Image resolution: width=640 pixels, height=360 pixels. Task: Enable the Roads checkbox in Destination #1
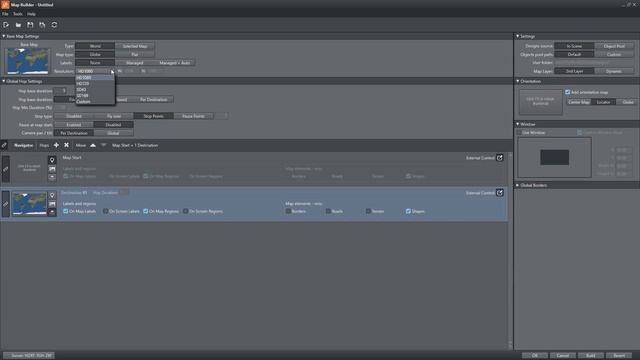coord(329,211)
